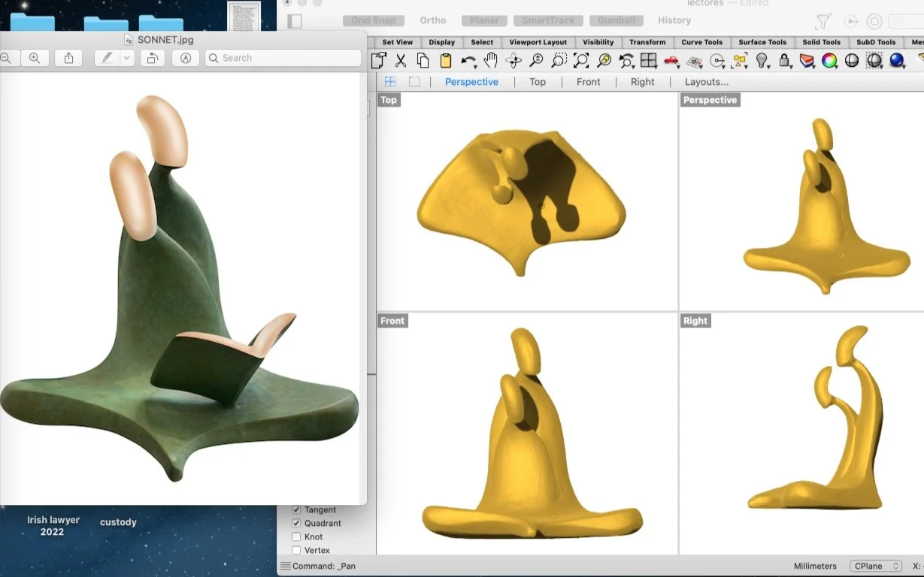Click the padlock Lock objects icon
Image resolution: width=924 pixels, height=577 pixels.
785,61
